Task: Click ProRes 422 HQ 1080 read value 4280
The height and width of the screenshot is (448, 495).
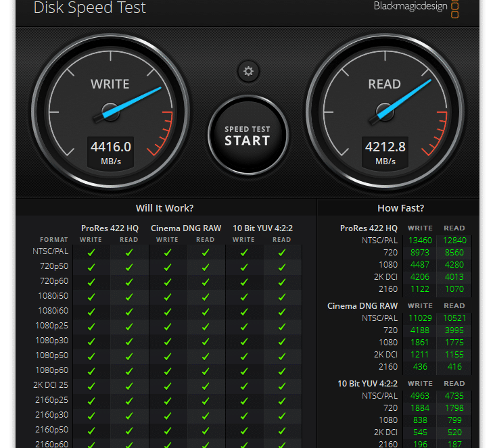Action: pos(454,265)
